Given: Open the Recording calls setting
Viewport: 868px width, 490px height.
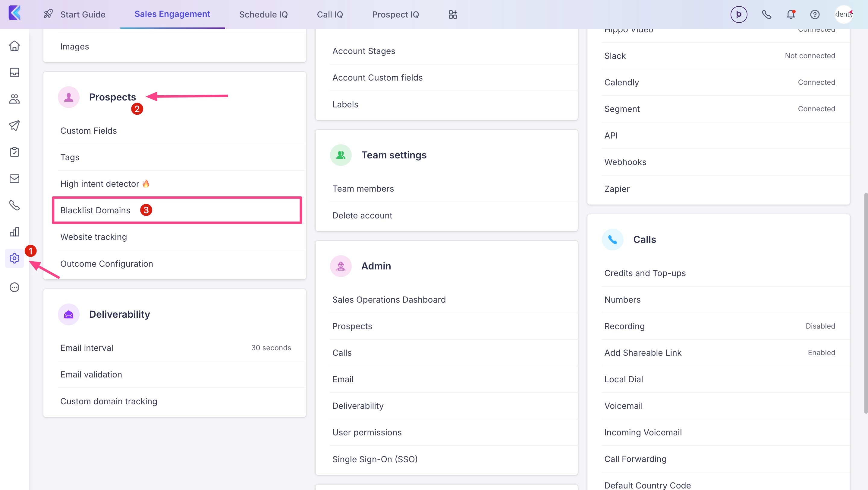Looking at the screenshot, I should 624,326.
